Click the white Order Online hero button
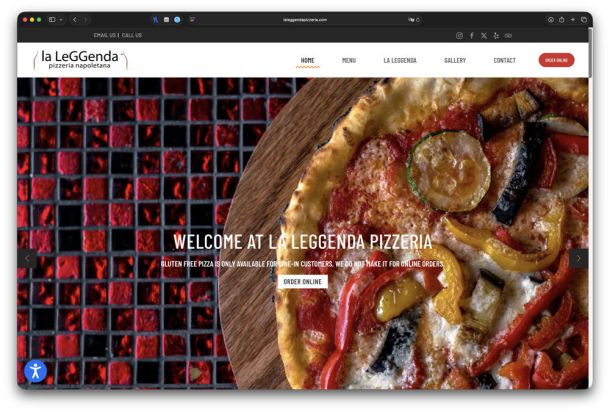Viewport: 610px width, 412px height. (x=303, y=282)
